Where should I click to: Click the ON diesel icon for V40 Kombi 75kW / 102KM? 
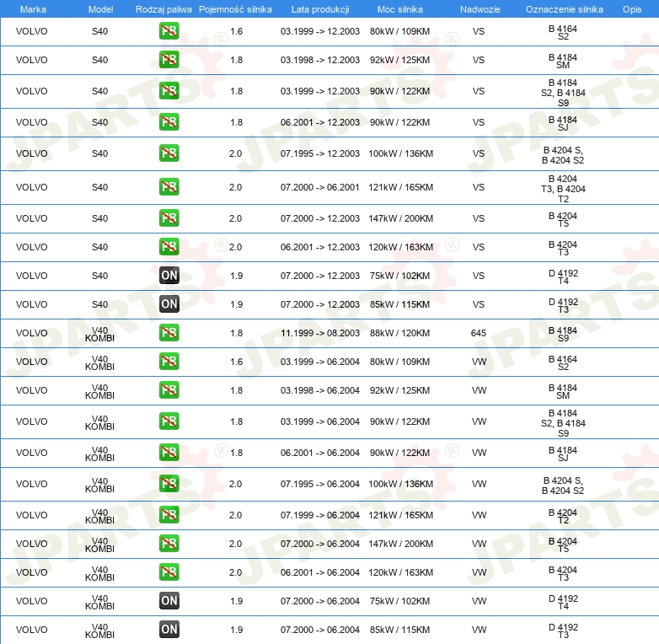pyautogui.click(x=169, y=601)
